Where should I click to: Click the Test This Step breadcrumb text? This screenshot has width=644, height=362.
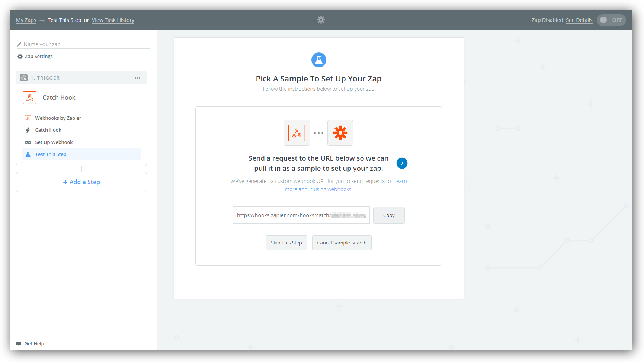tap(64, 20)
